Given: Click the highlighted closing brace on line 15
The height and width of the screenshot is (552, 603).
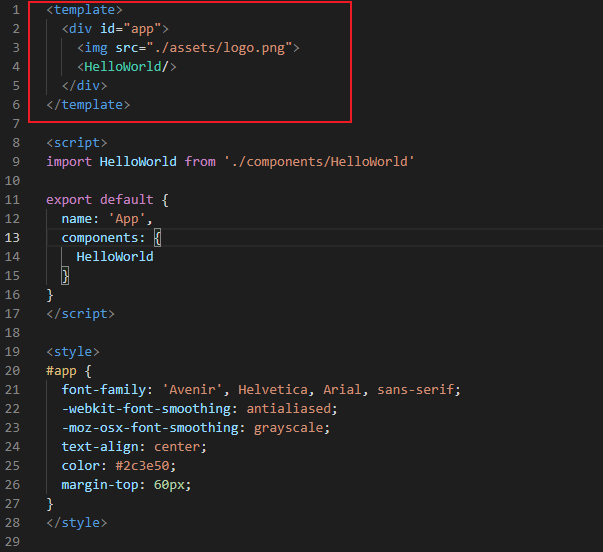Looking at the screenshot, I should [65, 276].
